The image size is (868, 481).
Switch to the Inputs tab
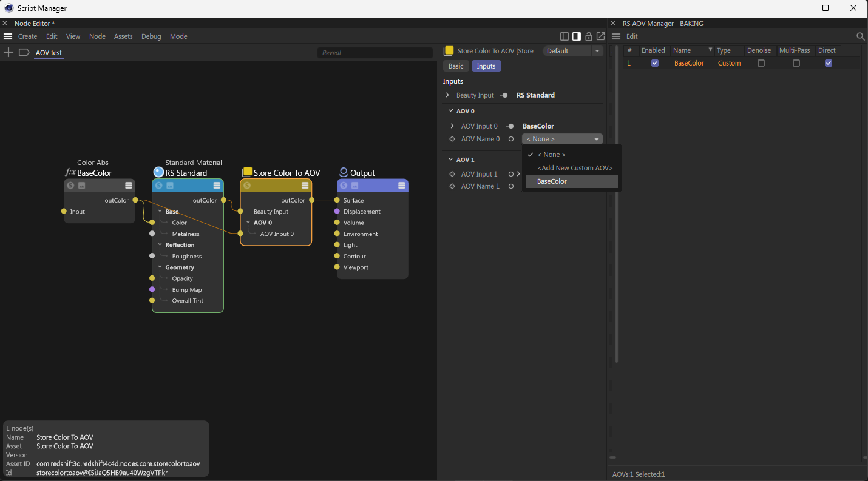[486, 66]
